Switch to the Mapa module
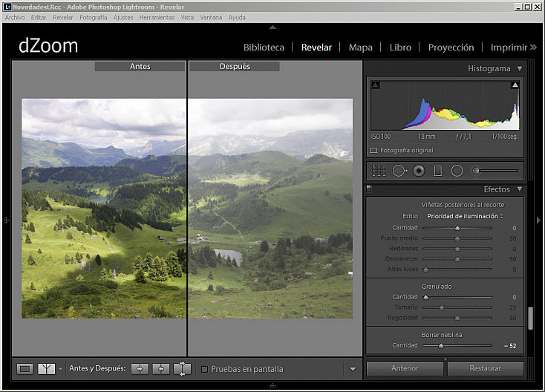The width and height of the screenshot is (545, 392). click(x=360, y=48)
